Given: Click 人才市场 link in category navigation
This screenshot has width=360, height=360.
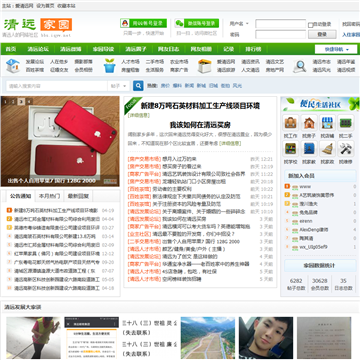Looking at the screenshot, I should click(x=130, y=62).
